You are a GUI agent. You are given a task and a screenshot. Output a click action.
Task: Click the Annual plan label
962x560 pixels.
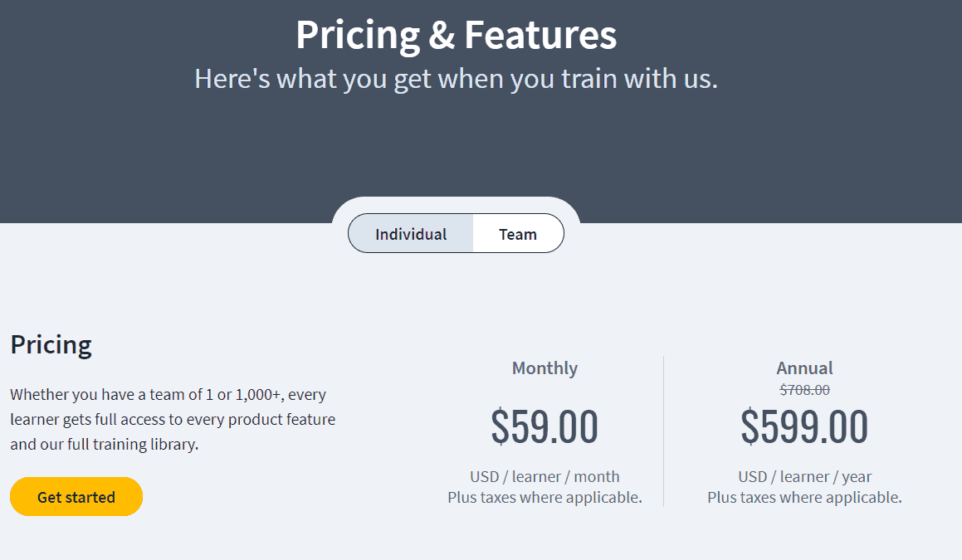tap(803, 368)
